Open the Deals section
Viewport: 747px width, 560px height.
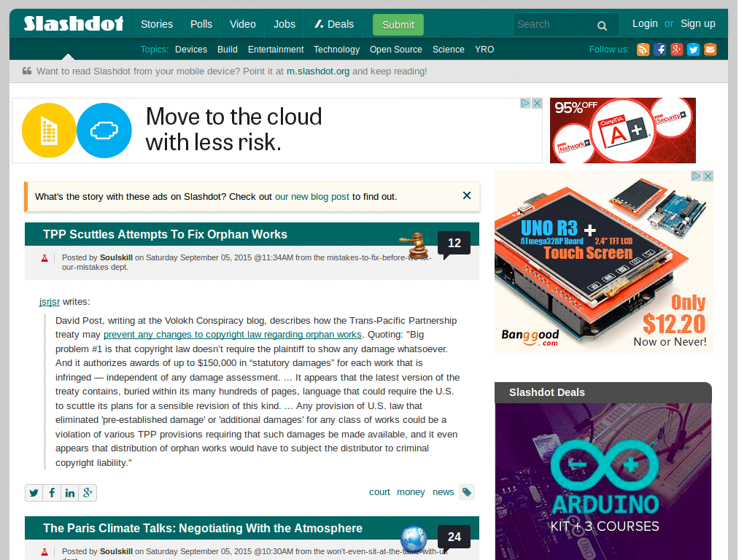coord(334,24)
